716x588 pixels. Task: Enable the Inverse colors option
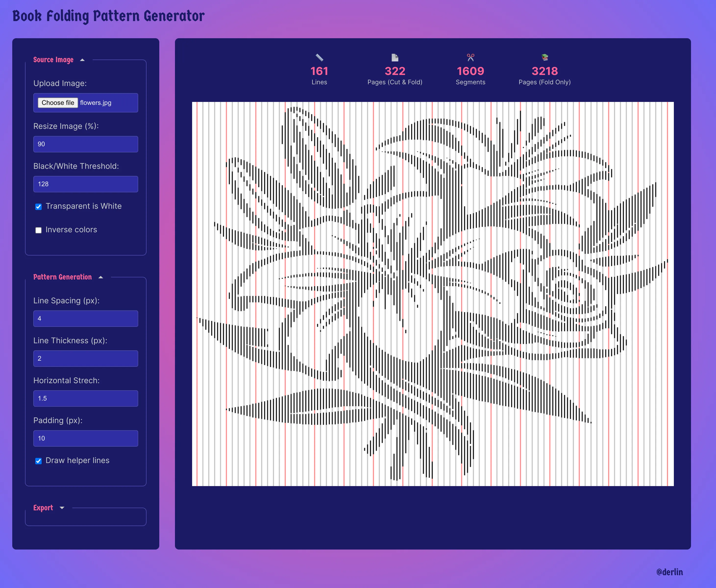tap(39, 230)
